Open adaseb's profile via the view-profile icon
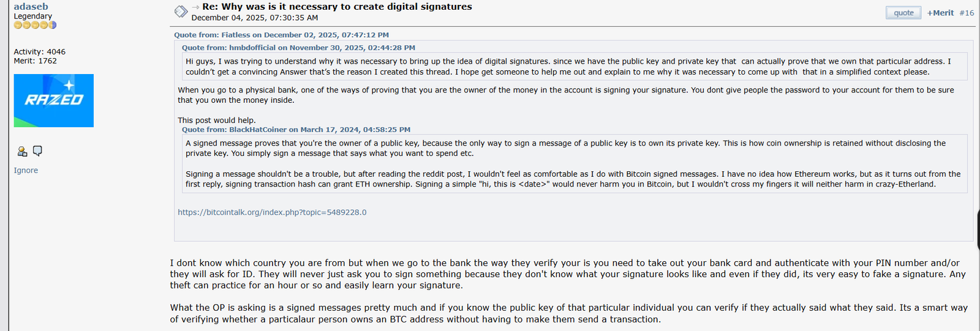The height and width of the screenshot is (331, 980). (x=22, y=151)
